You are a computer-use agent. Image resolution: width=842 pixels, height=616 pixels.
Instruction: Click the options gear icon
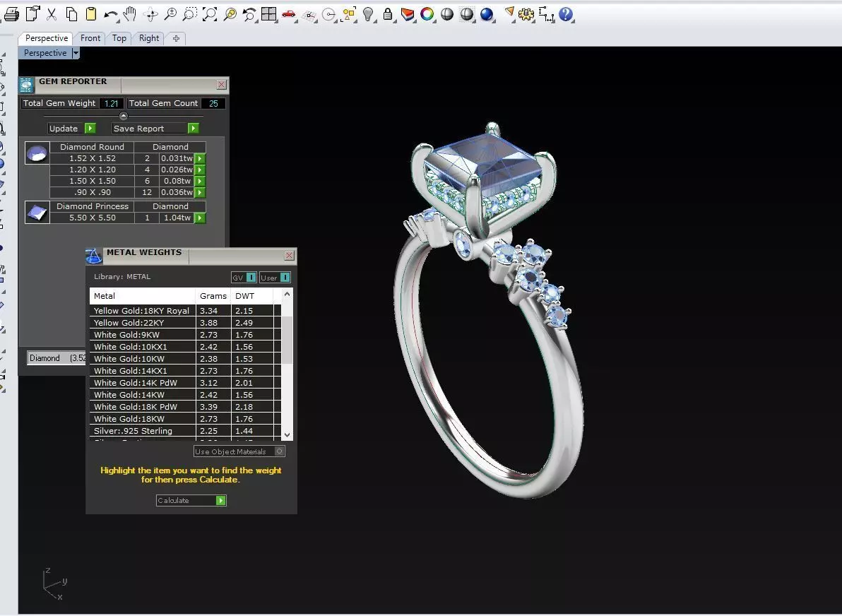point(526,14)
